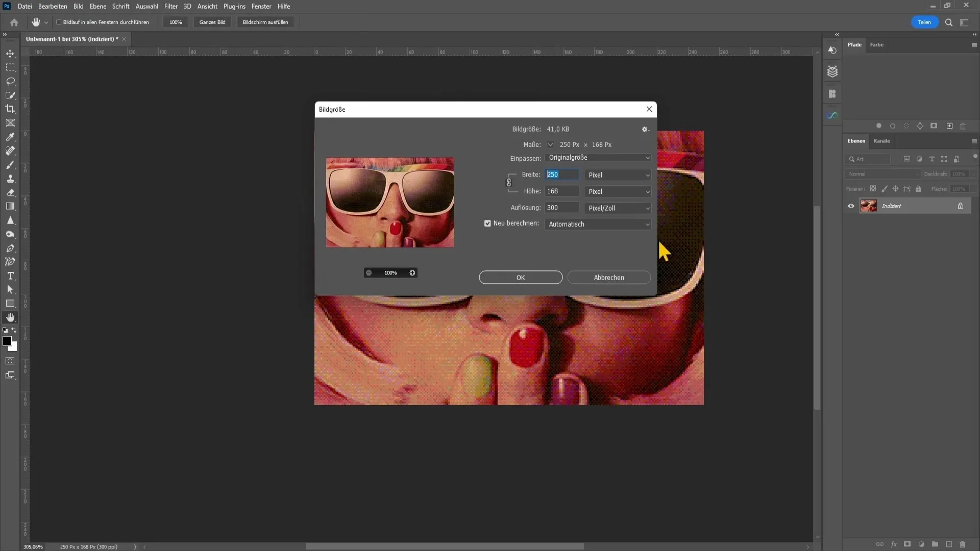Viewport: 980px width, 551px height.
Task: Create new layer icon in Ebenen panel
Action: point(949,544)
